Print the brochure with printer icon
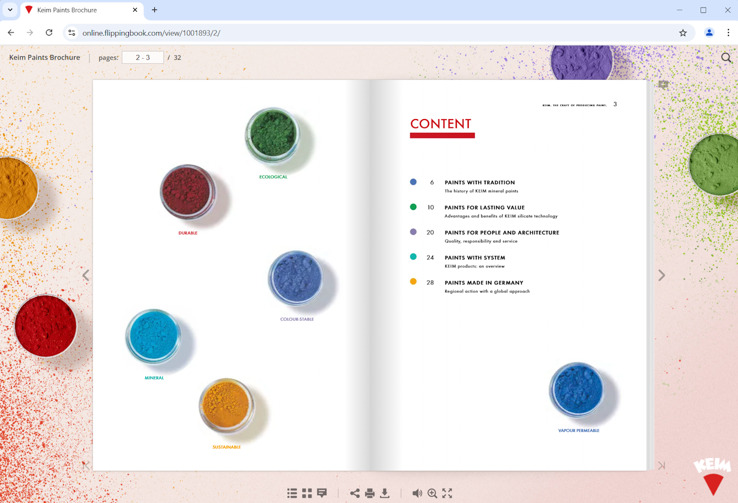 tap(370, 493)
